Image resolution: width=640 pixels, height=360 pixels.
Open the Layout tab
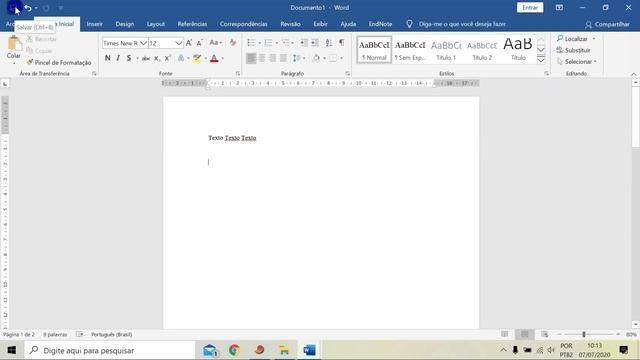click(156, 24)
